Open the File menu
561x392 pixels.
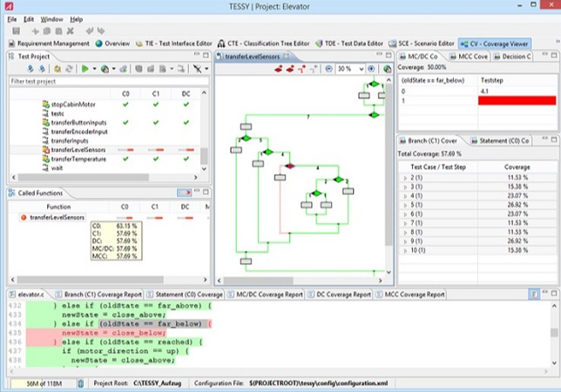click(x=12, y=19)
